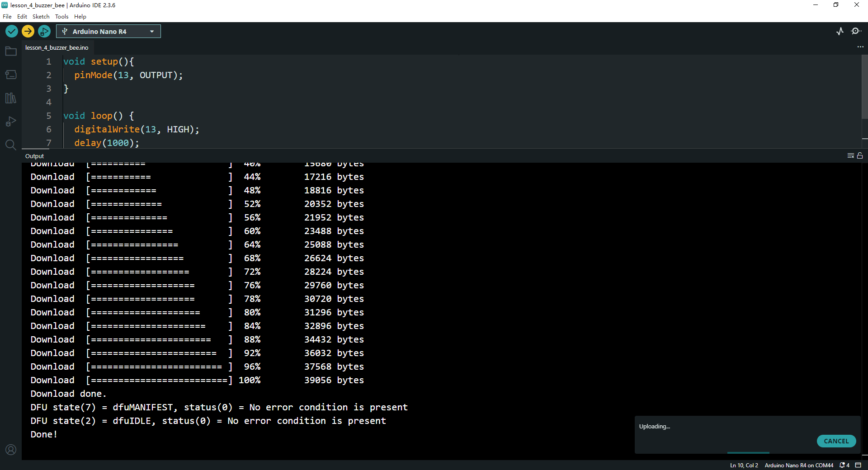Open the notifications bell in status bar
The image size is (868, 470).
tap(844, 465)
